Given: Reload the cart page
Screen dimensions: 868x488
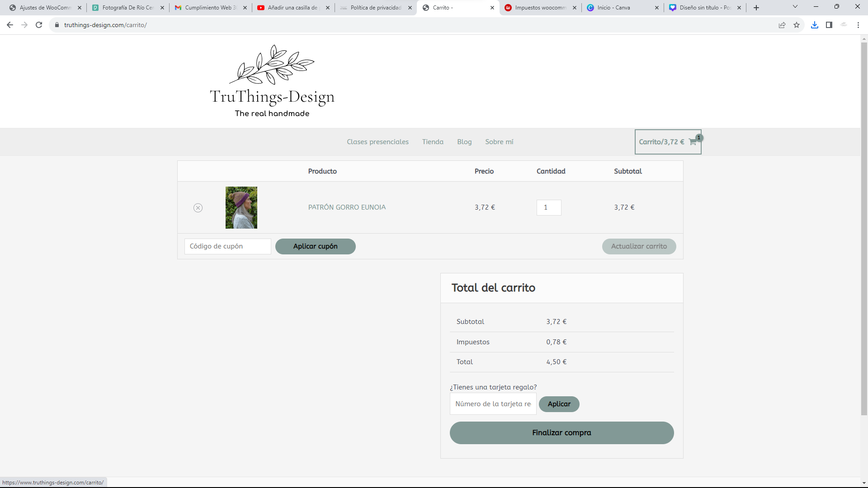Looking at the screenshot, I should [x=39, y=25].
